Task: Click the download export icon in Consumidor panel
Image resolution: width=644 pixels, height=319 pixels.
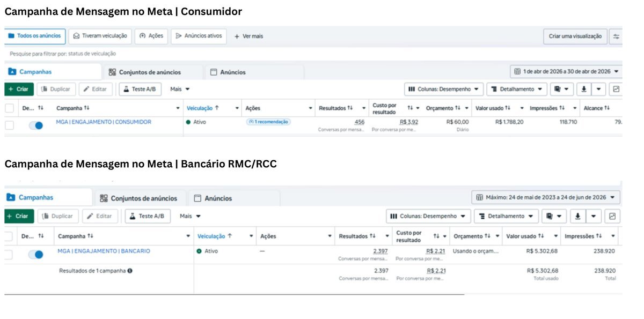Action: (584, 89)
